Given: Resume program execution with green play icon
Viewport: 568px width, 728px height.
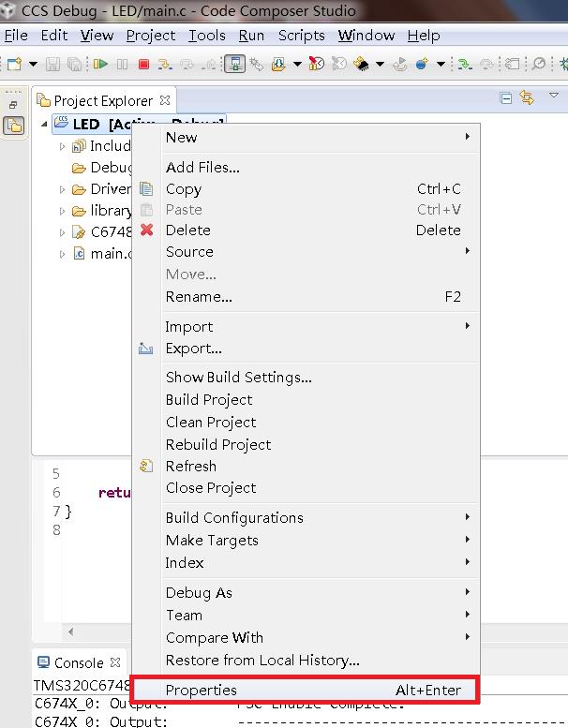Looking at the screenshot, I should (x=100, y=64).
